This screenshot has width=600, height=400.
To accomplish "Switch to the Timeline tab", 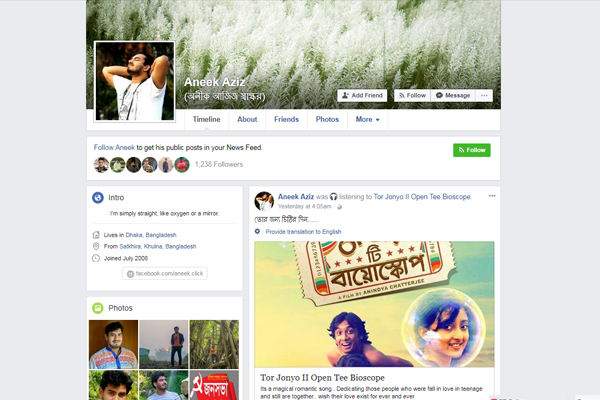I will point(207,119).
